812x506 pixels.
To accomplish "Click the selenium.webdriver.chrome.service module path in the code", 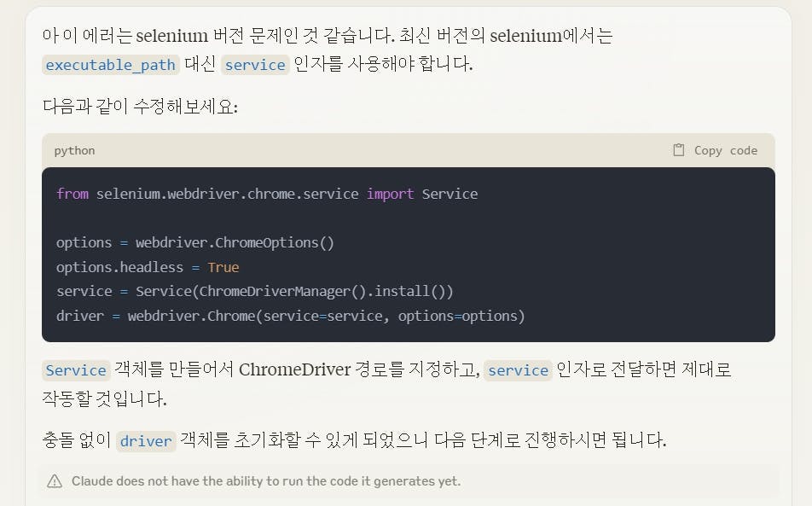I will 227,194.
